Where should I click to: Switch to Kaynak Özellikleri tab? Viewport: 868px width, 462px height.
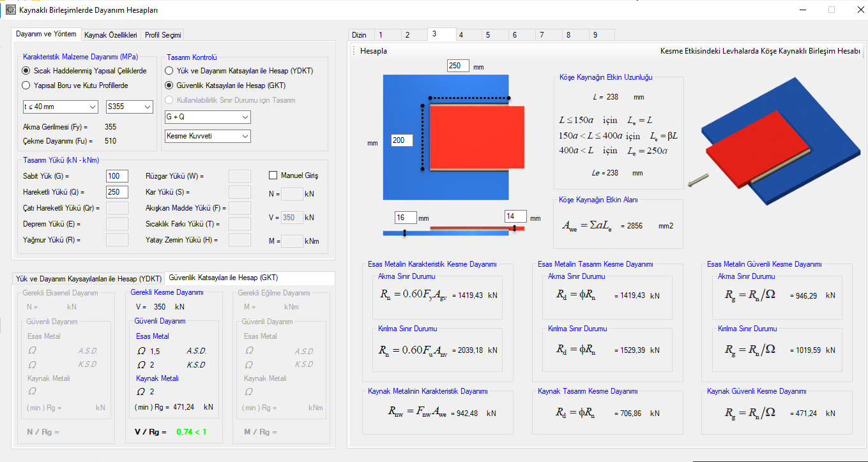click(110, 35)
